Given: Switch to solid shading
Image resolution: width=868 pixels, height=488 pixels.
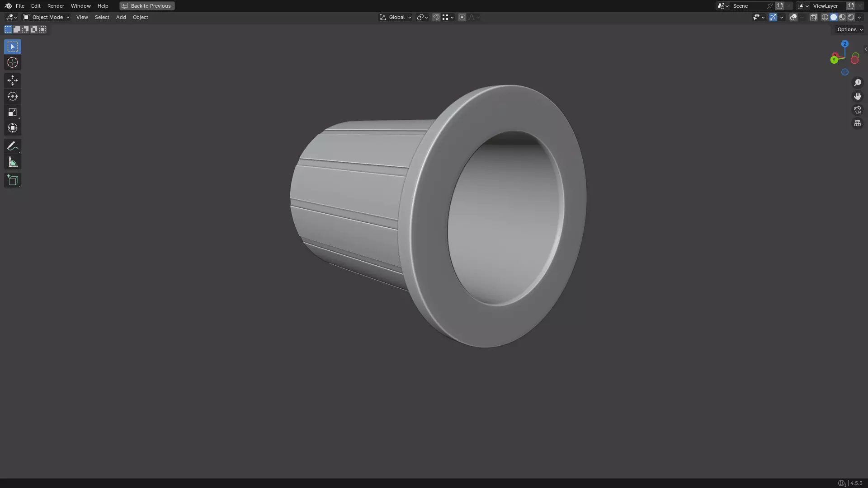Looking at the screenshot, I should point(834,17).
